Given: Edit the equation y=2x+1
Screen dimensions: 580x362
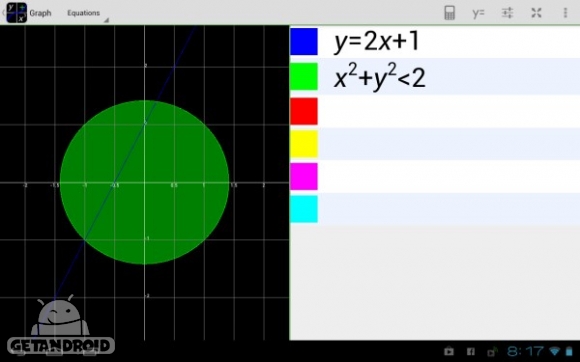Looking at the screenshot, I should pos(377,41).
